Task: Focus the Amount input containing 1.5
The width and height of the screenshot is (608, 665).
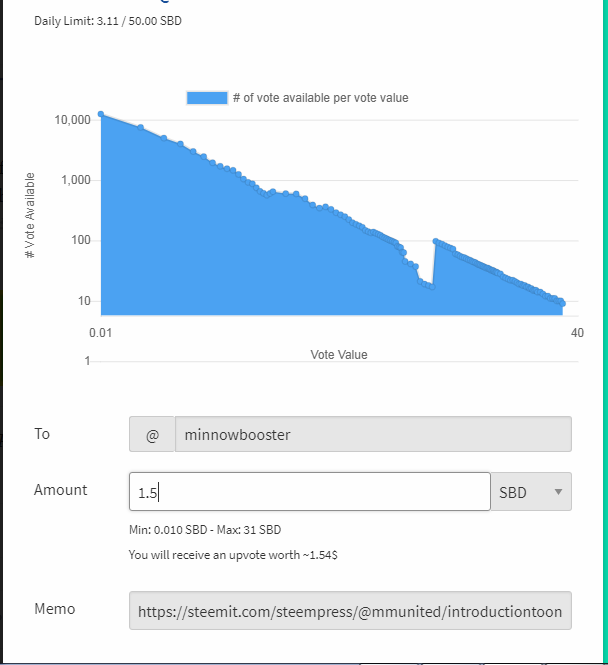Action: point(309,492)
